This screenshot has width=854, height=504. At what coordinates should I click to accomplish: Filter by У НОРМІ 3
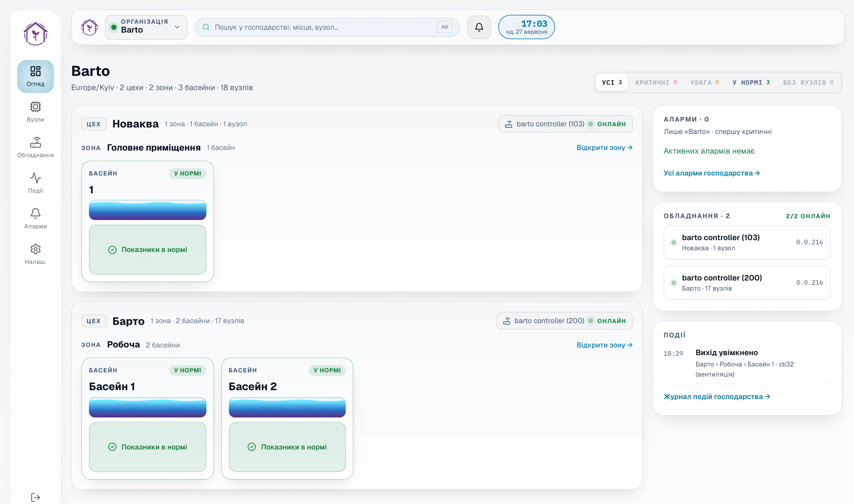click(751, 82)
